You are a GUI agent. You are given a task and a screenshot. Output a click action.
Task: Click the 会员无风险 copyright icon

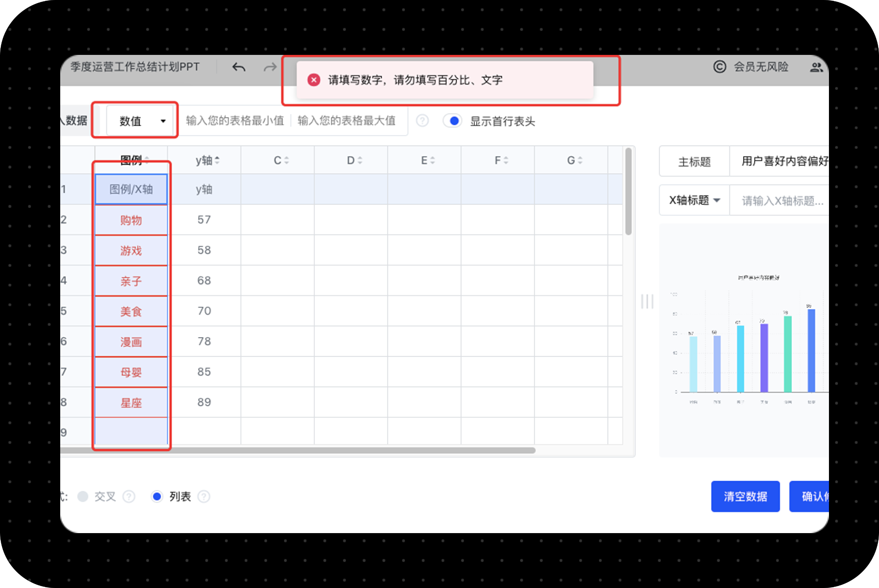tap(720, 67)
